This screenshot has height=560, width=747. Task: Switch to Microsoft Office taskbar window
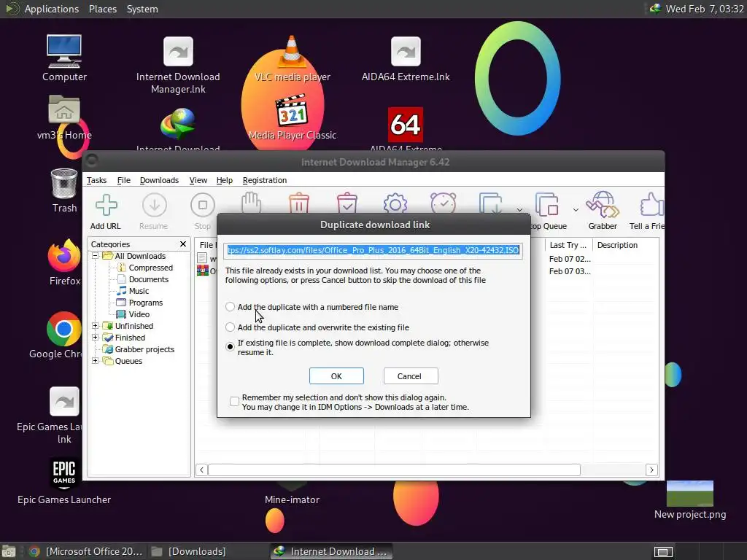pyautogui.click(x=86, y=551)
